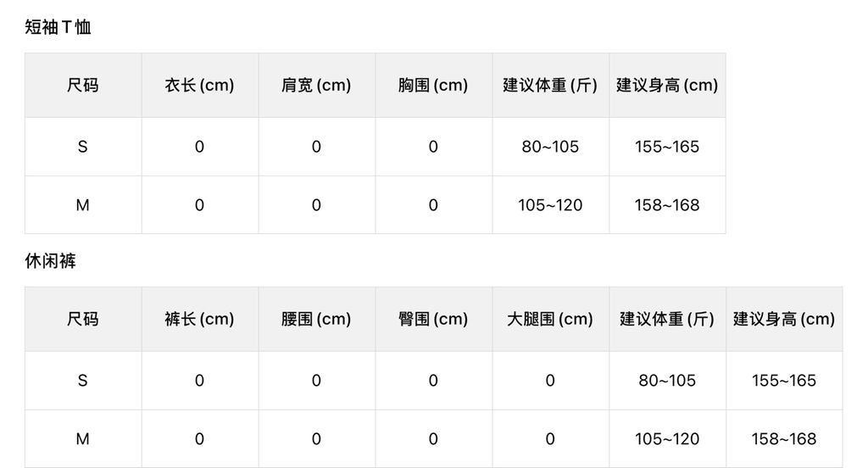This screenshot has width=868, height=468.
Task: Select the 大腿围 (cm) column header
Action: pos(550,319)
